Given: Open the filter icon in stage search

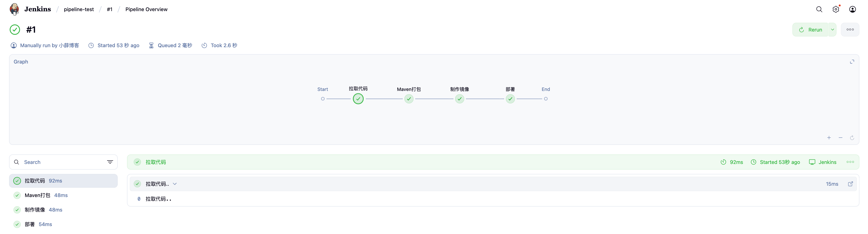Looking at the screenshot, I should pos(110,162).
